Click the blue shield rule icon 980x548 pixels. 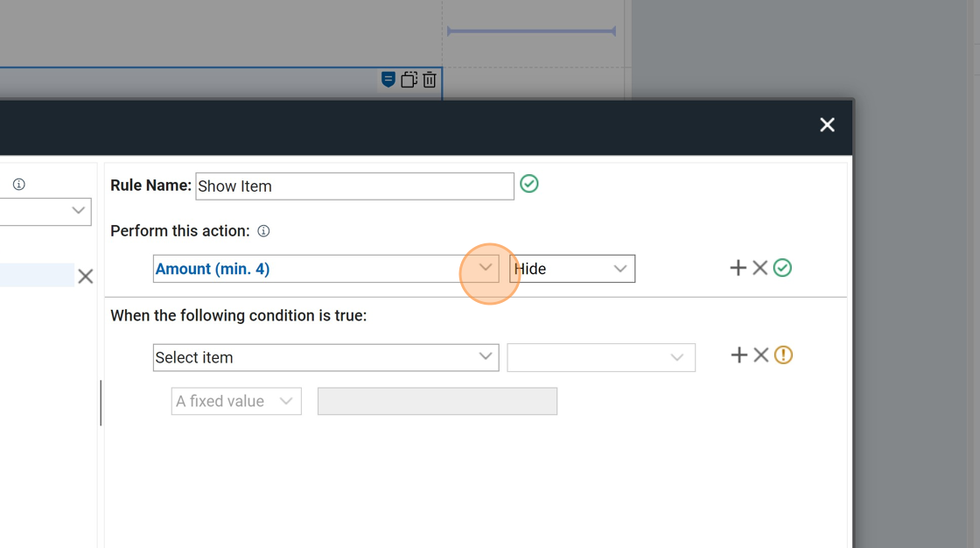tap(388, 80)
